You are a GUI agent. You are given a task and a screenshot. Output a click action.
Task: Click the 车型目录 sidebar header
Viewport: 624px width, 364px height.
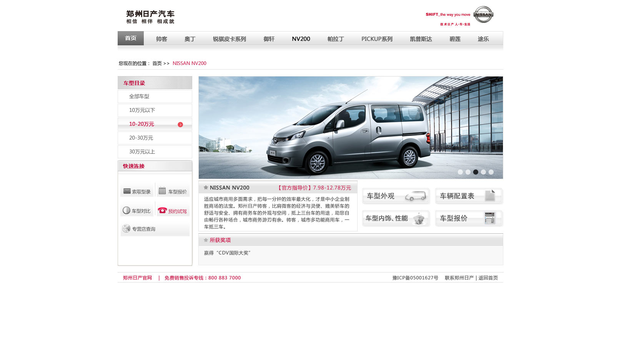click(155, 83)
